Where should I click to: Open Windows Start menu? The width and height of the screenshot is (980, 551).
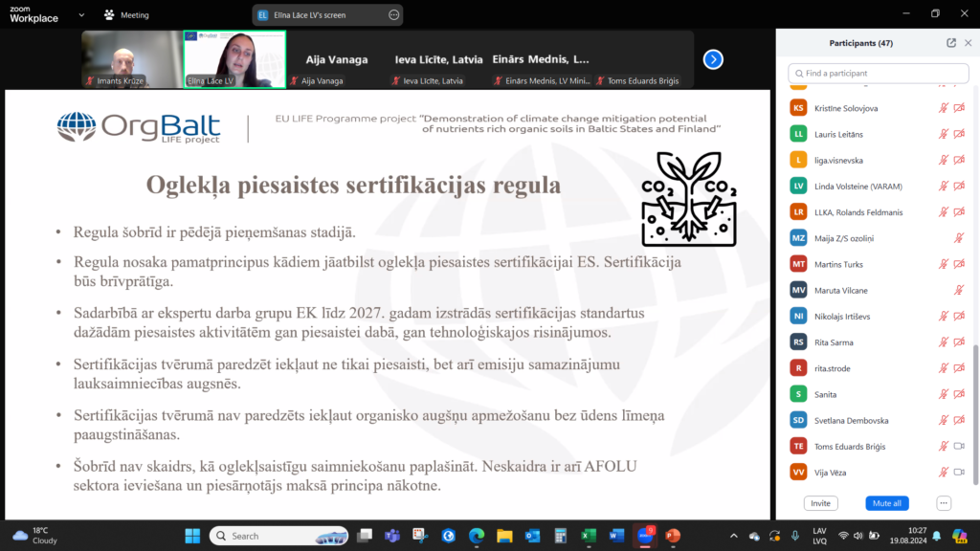pyautogui.click(x=192, y=536)
